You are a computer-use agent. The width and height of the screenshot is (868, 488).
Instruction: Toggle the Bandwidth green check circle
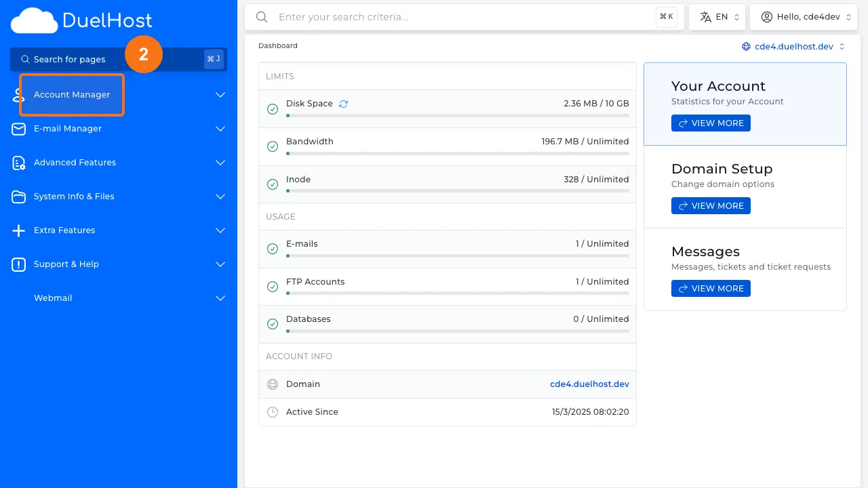[x=273, y=146]
